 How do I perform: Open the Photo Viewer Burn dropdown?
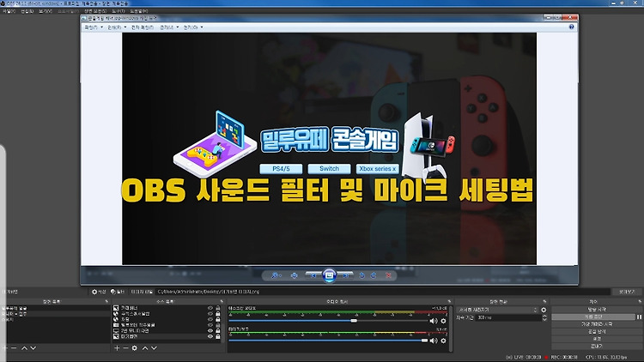point(169,27)
